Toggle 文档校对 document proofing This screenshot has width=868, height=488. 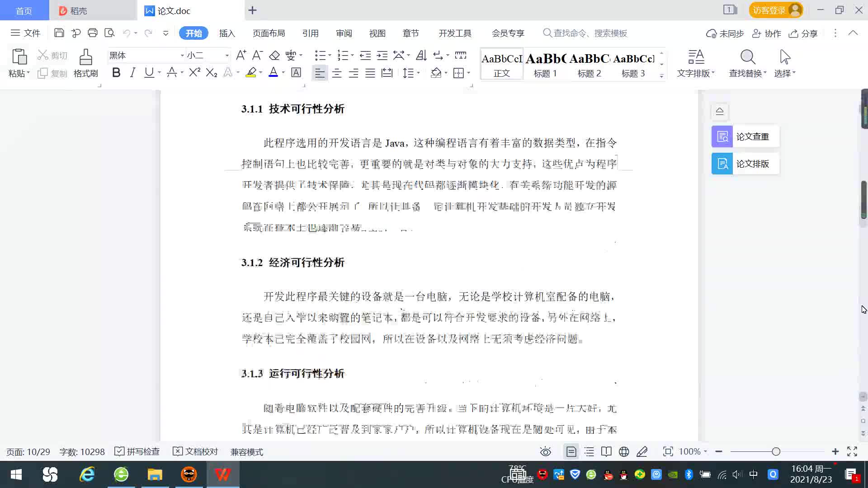pos(195,451)
